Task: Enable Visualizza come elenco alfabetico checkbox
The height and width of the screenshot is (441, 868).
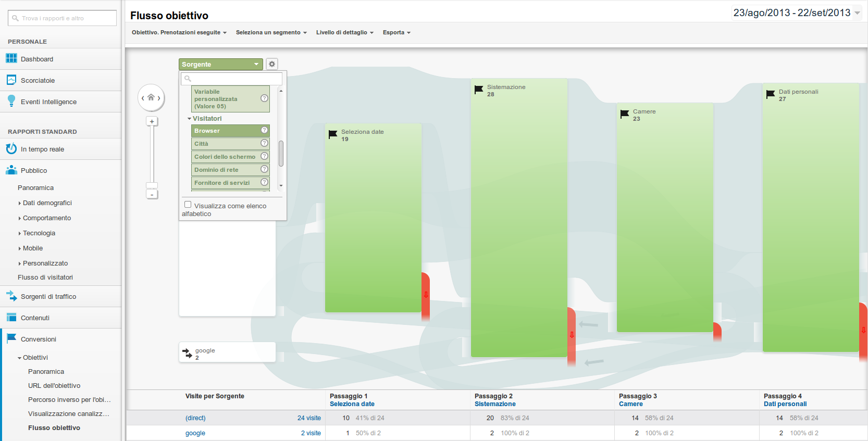Action: pos(188,205)
